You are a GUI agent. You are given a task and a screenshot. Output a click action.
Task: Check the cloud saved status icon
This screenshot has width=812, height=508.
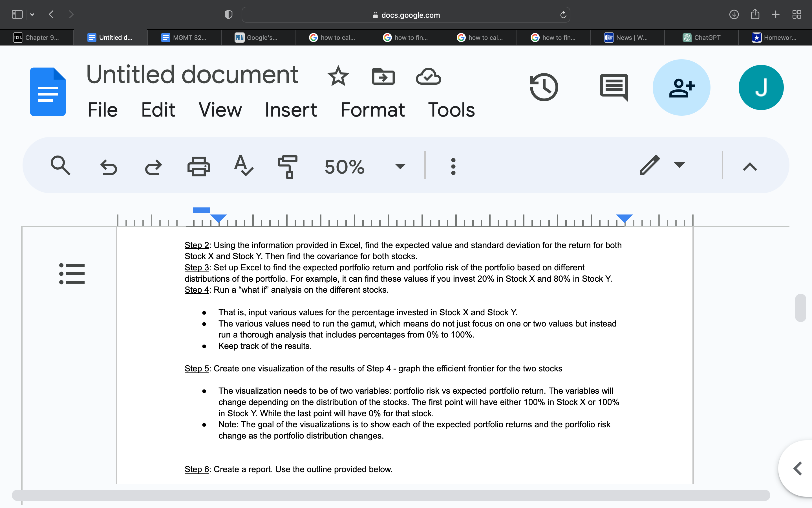[x=428, y=76]
